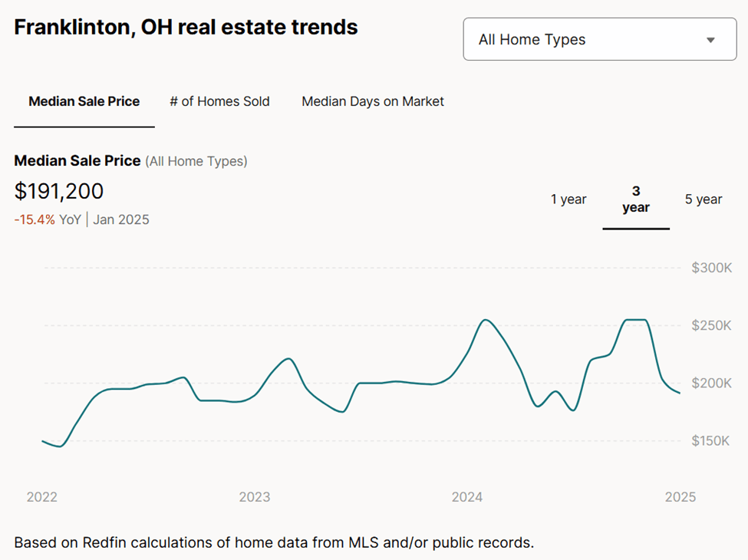Click the Franklinton, OH real estate trends heading
Viewport: 748px width, 560px height.
(x=186, y=28)
